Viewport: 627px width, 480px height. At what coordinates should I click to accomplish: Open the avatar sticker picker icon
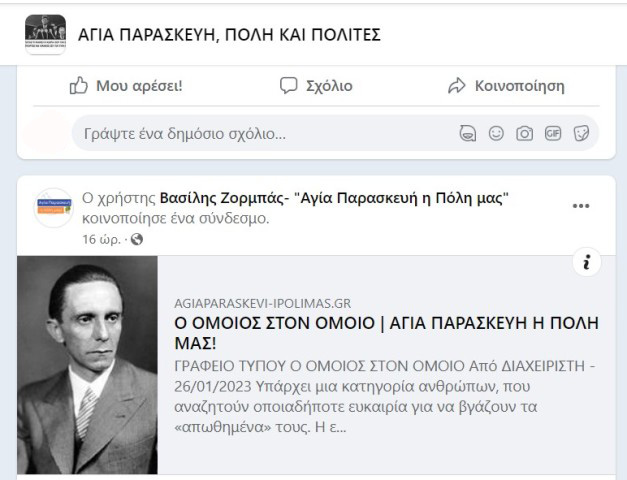pos(467,133)
